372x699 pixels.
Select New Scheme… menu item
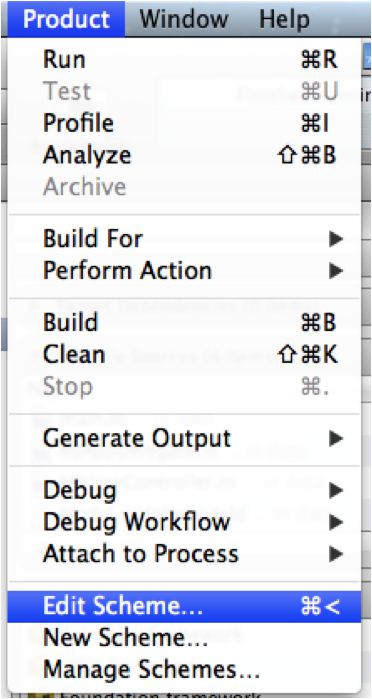pos(184,638)
